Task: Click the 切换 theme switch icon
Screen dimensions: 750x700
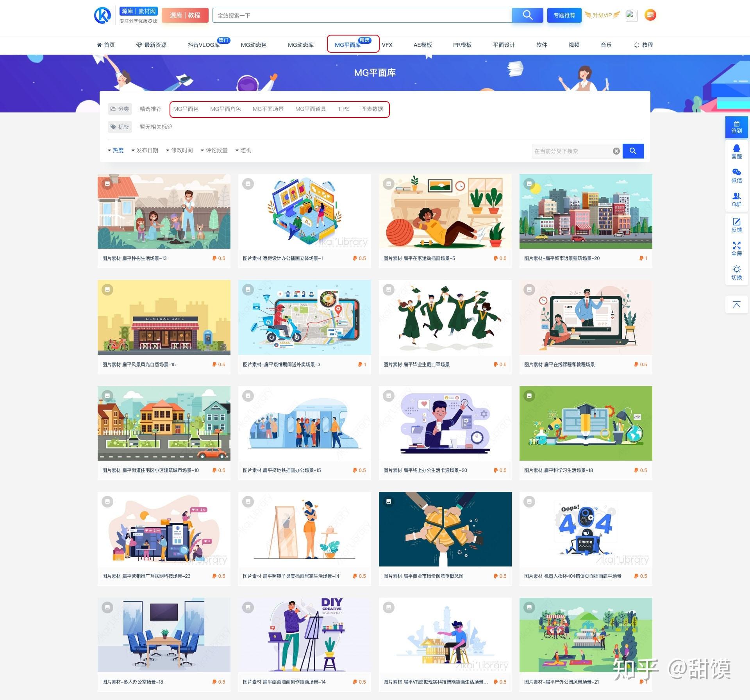Action: click(x=736, y=273)
